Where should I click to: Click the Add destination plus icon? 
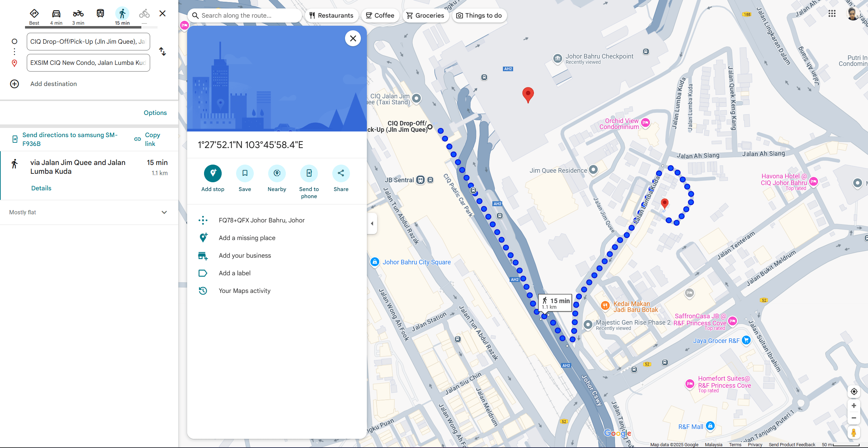pos(14,84)
